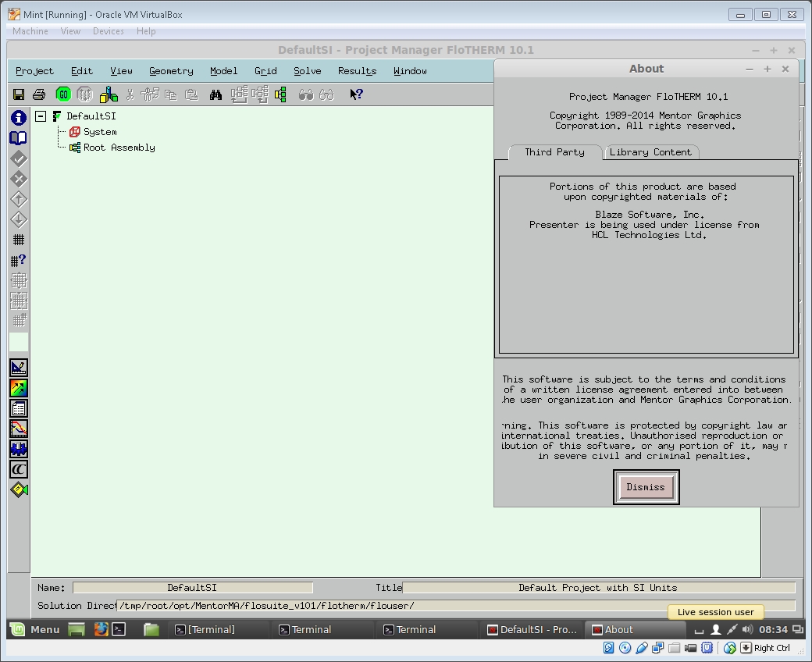Open the tables sidebar icon
Viewport: 812px width, 662px height.
[x=19, y=408]
